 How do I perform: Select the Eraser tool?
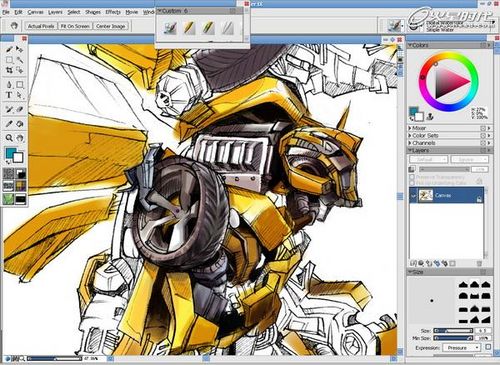(20, 109)
